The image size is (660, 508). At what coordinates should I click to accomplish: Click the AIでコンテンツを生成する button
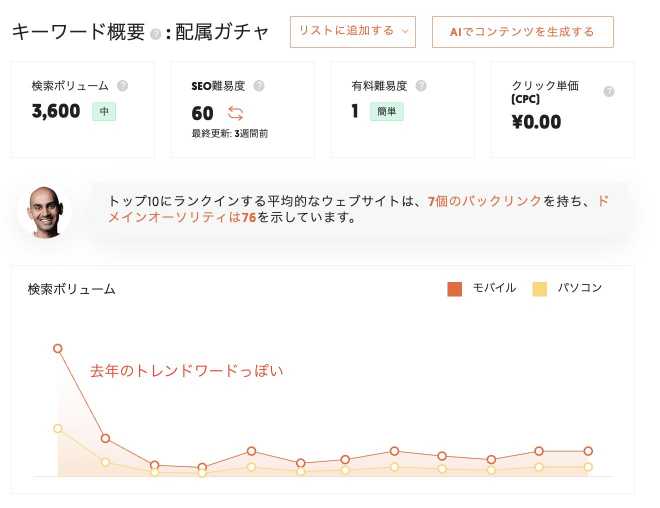[522, 31]
